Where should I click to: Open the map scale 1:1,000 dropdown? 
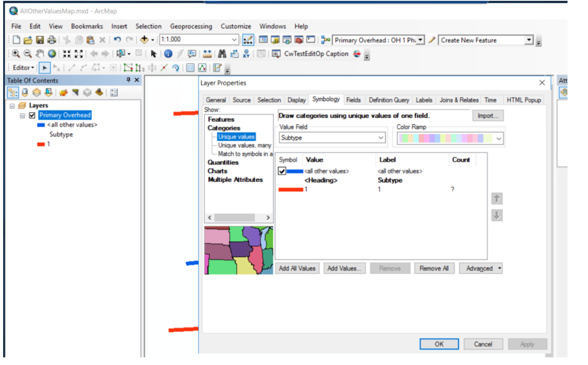[x=234, y=40]
